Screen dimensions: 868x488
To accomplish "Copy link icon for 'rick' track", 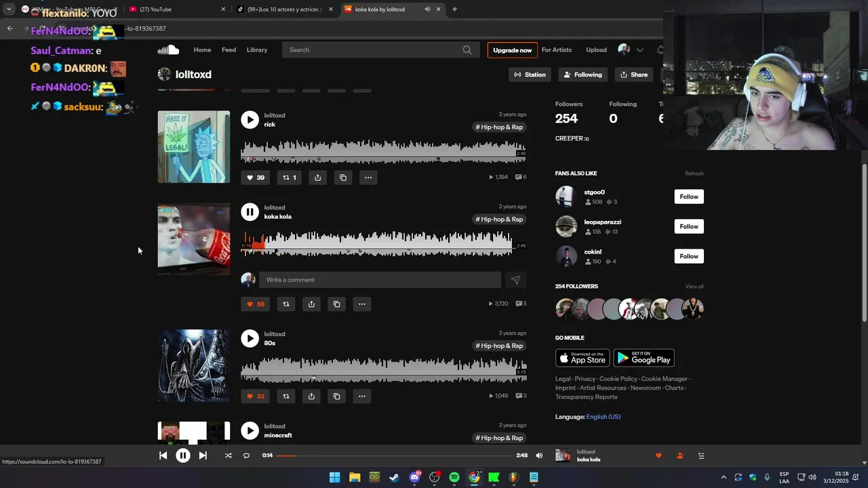I will tap(343, 178).
